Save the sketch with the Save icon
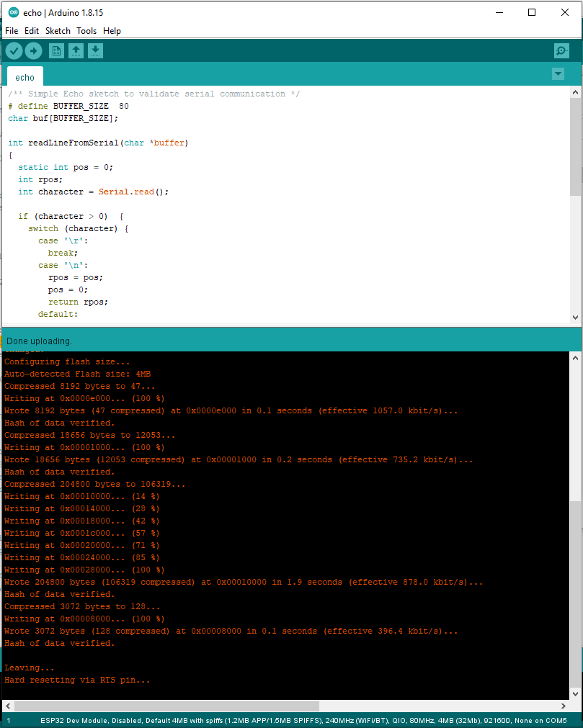 [x=95, y=50]
